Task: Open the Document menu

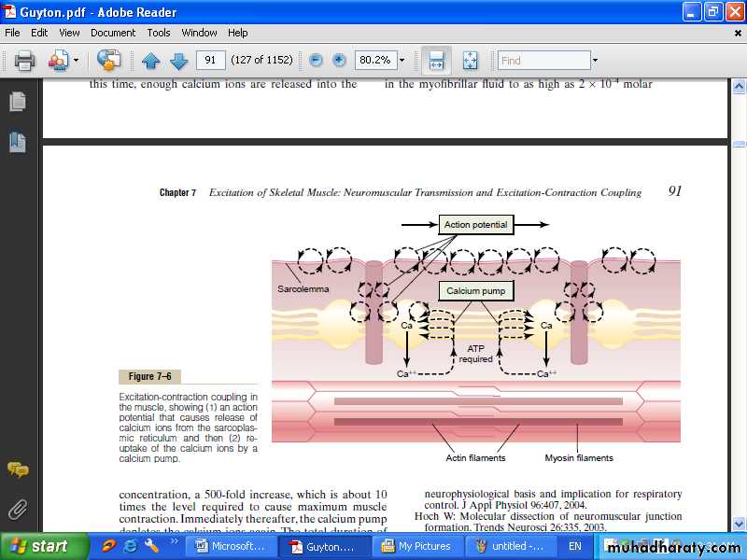Action: [113, 33]
